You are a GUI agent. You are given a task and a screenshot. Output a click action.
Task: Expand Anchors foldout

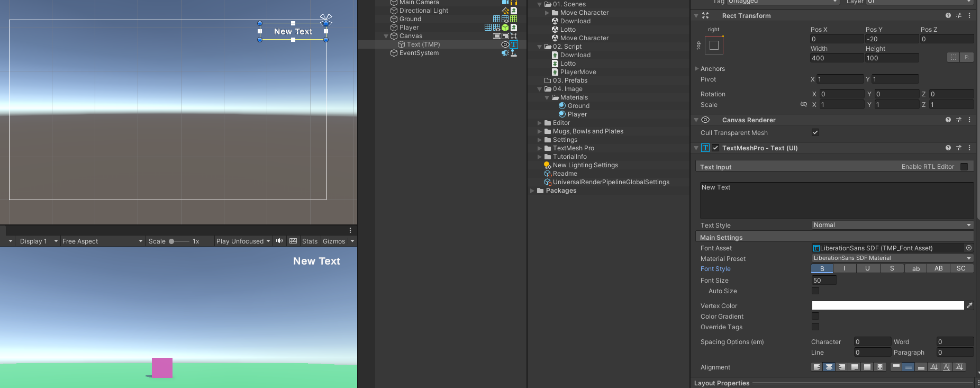pyautogui.click(x=697, y=69)
